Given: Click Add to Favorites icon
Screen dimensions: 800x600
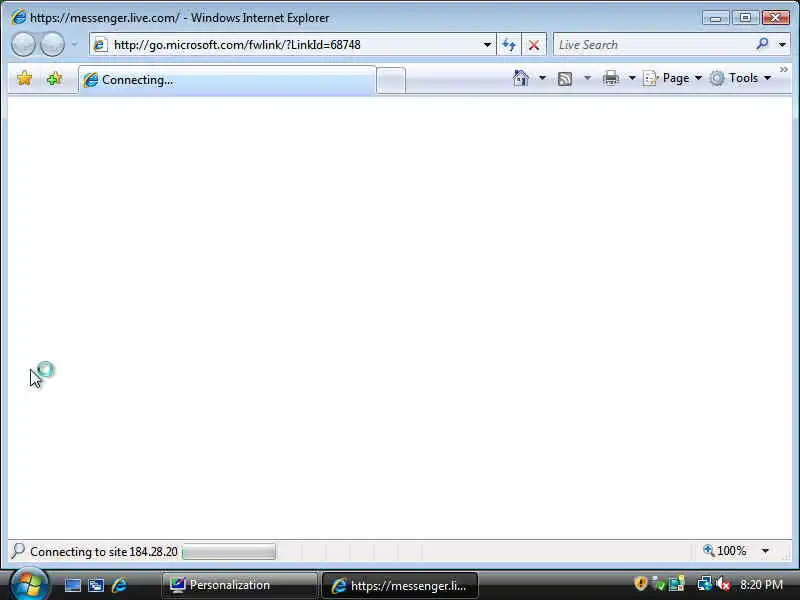Looking at the screenshot, I should 54,79.
